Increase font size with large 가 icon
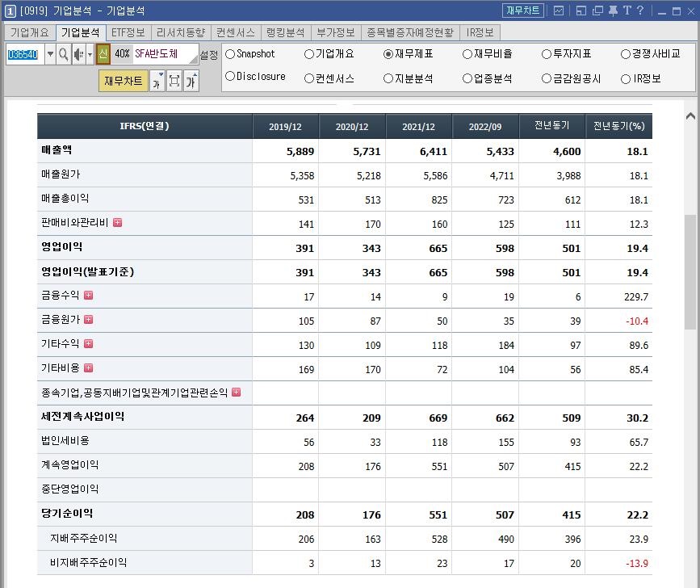Image resolution: width=700 pixels, height=588 pixels. click(191, 81)
